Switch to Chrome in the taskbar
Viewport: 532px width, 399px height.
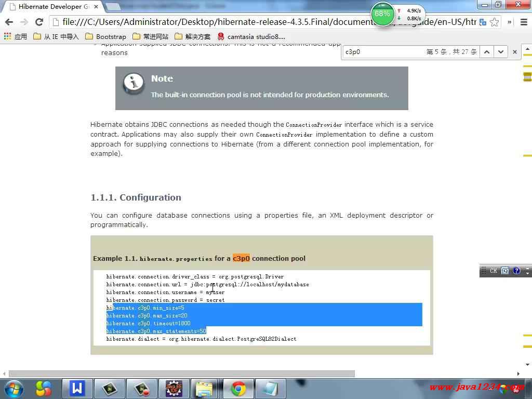[x=238, y=389]
